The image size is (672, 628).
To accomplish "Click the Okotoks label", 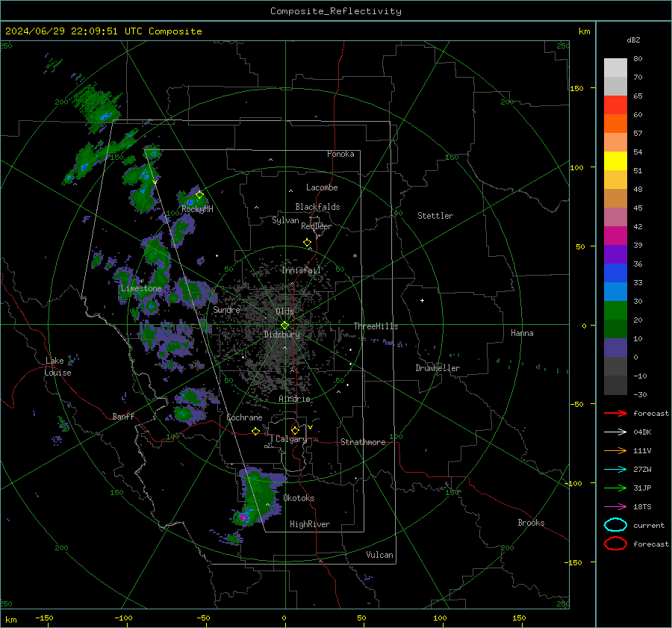I will pyautogui.click(x=299, y=498).
